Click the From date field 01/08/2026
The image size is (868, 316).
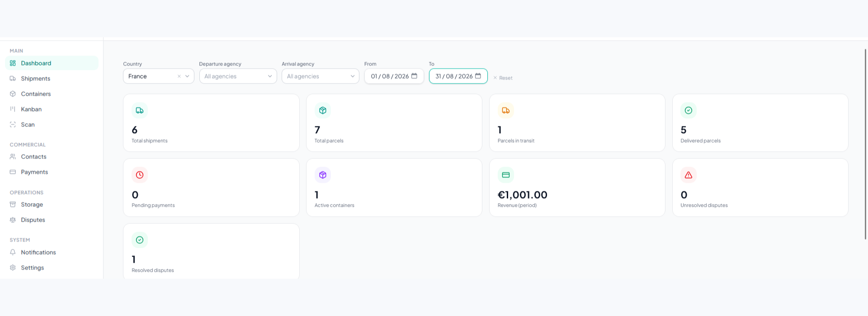tap(394, 76)
